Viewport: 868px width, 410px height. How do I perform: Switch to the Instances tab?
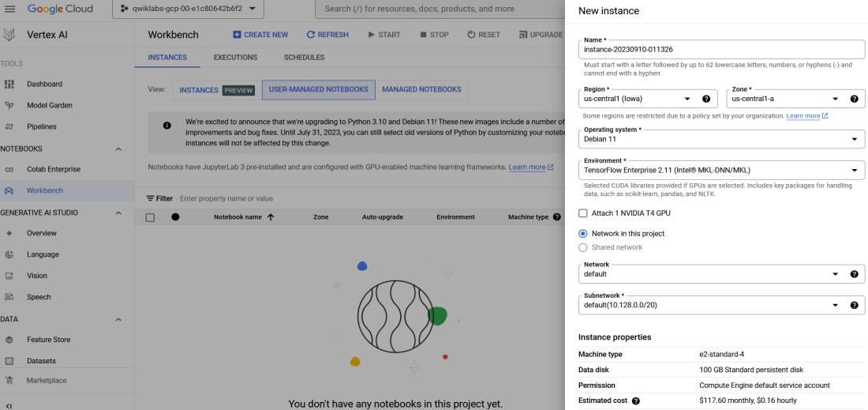point(167,58)
